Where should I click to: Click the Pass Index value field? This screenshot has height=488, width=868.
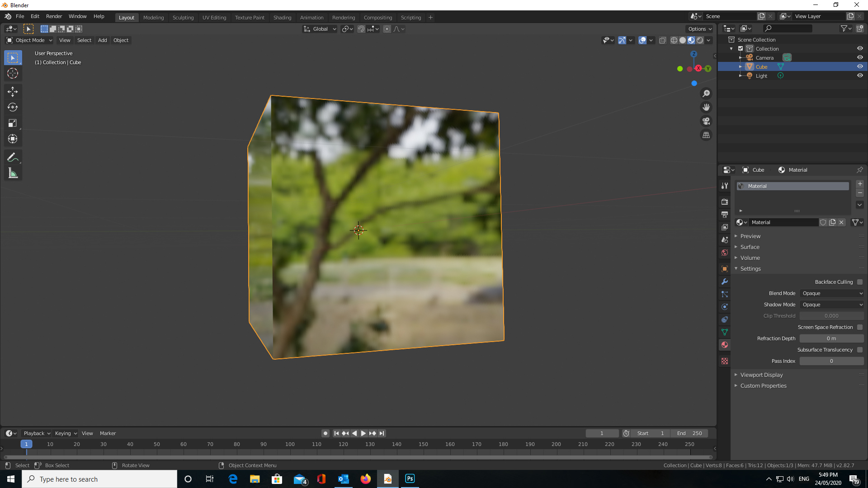click(832, 361)
